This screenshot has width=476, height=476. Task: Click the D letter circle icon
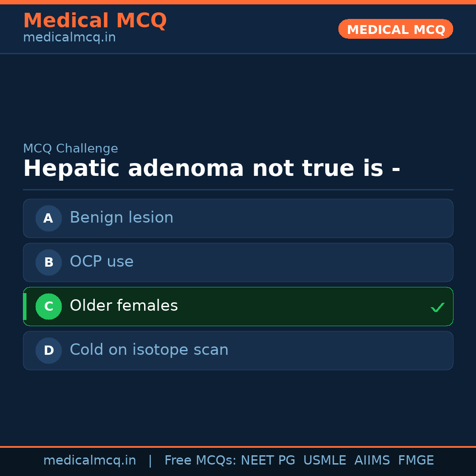point(48,350)
